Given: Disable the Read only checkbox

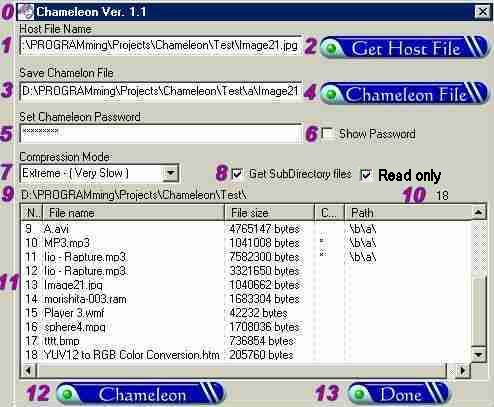Looking at the screenshot, I should (x=366, y=175).
